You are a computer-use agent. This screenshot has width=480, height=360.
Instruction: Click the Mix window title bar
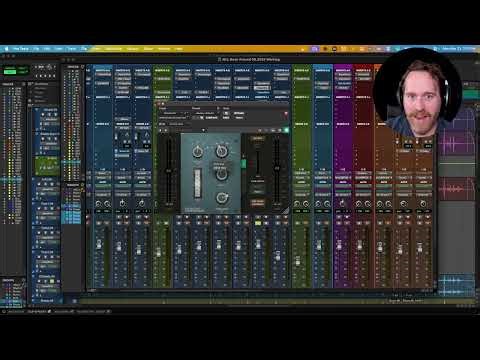(x=249, y=60)
